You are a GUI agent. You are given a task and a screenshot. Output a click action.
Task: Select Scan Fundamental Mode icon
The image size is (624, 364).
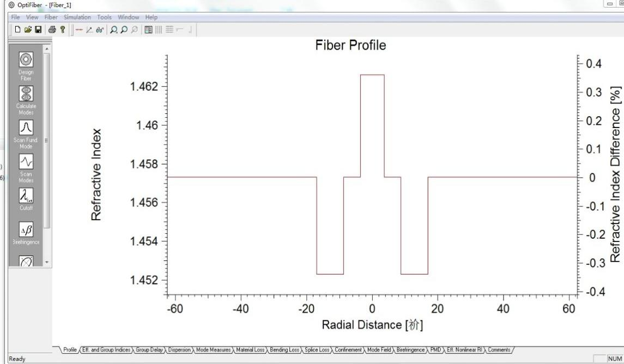tap(26, 128)
